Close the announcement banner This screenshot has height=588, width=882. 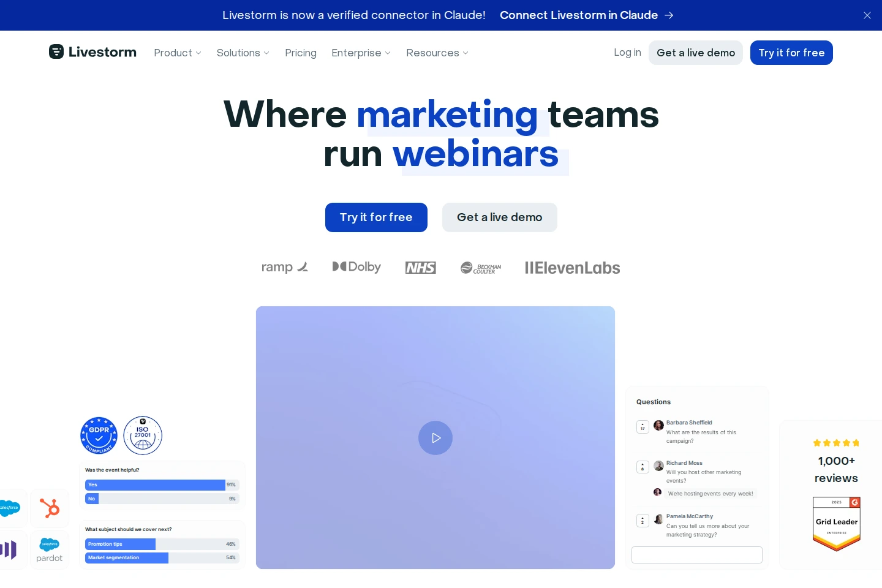pos(867,15)
